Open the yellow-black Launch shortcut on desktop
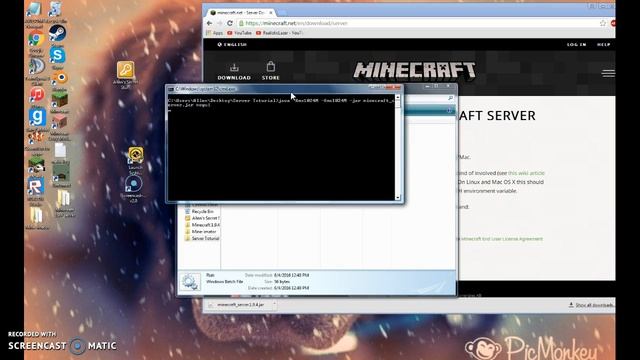 pyautogui.click(x=136, y=156)
